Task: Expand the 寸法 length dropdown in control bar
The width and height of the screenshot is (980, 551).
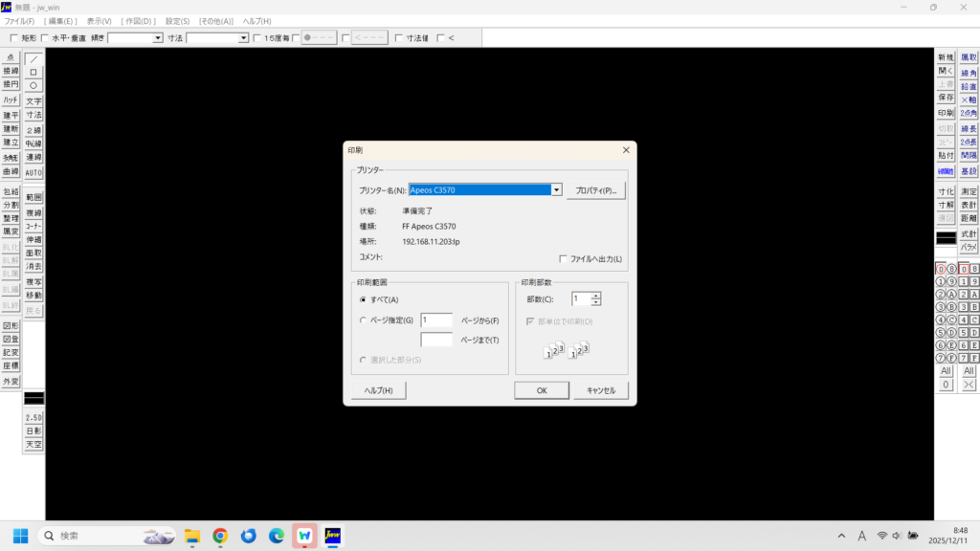Action: [243, 38]
